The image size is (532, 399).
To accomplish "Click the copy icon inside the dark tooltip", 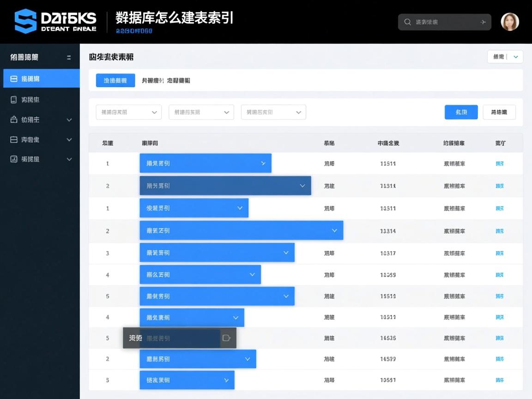I will (x=226, y=338).
